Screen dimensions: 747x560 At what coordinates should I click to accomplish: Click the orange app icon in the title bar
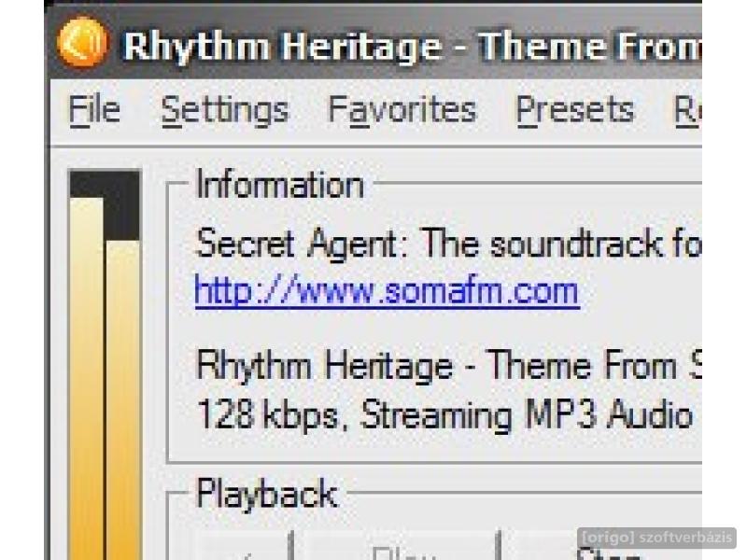[82, 42]
